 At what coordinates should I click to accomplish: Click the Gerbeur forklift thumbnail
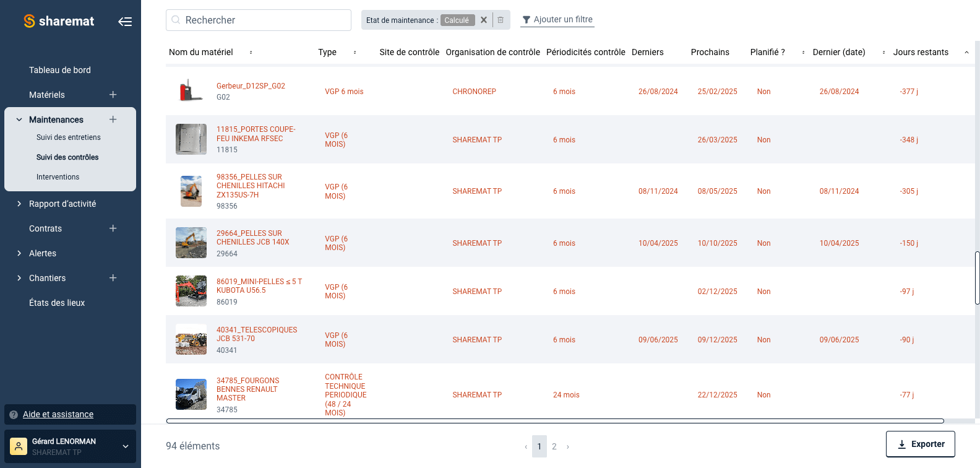tap(191, 91)
